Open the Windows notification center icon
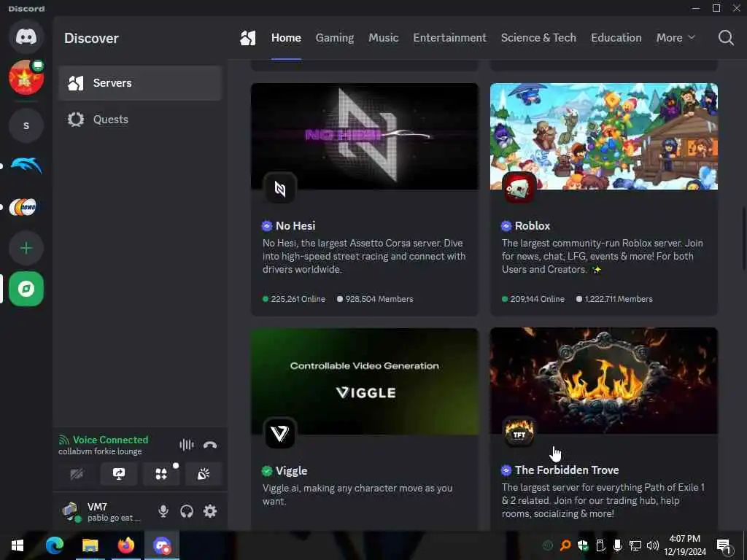This screenshot has width=747, height=560. coord(724,546)
